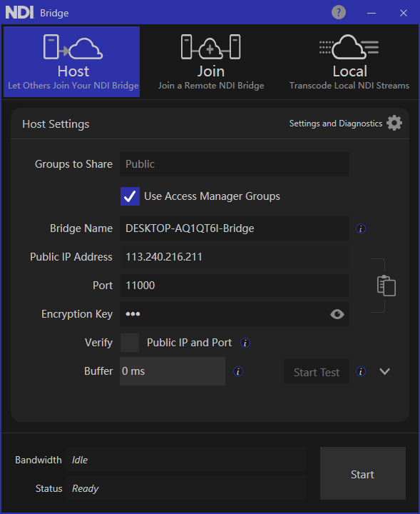Select the Host mode tab
Image resolution: width=420 pixels, height=514 pixels.
point(72,62)
